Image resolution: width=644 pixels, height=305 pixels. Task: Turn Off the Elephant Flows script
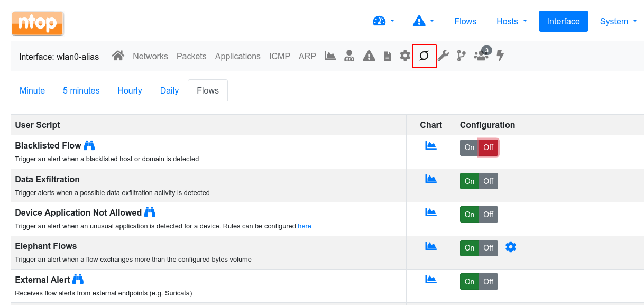point(489,248)
